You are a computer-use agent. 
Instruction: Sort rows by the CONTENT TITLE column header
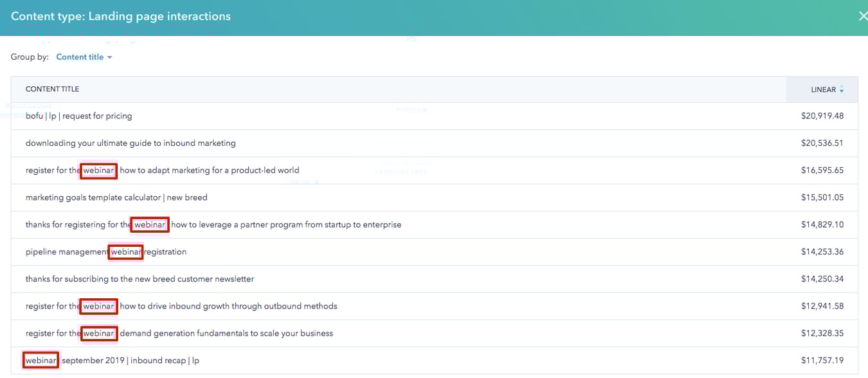[53, 89]
